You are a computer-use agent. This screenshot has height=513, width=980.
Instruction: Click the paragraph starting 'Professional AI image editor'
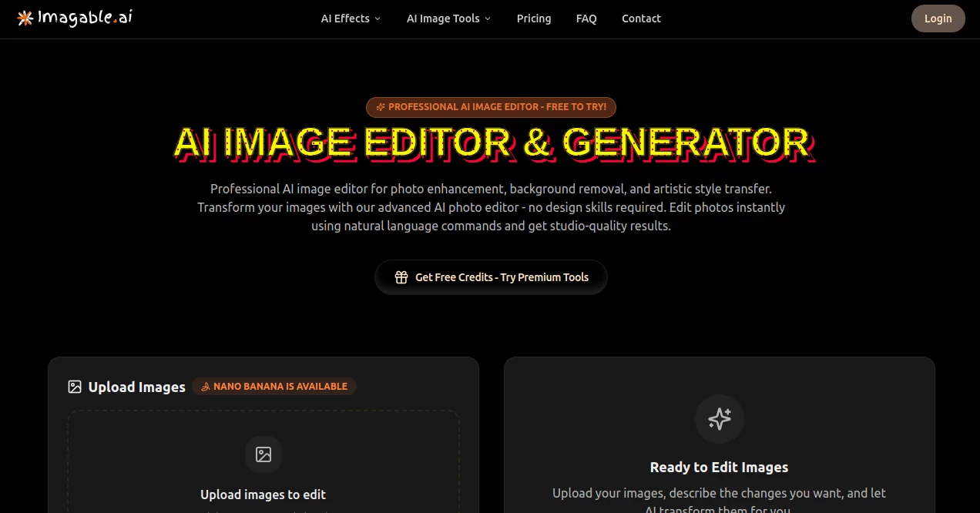click(x=491, y=207)
